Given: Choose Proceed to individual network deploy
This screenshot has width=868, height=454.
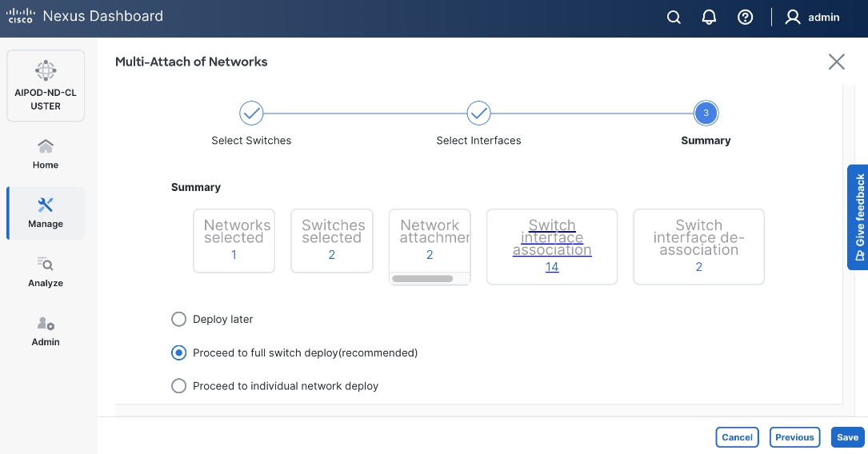Looking at the screenshot, I should (179, 386).
